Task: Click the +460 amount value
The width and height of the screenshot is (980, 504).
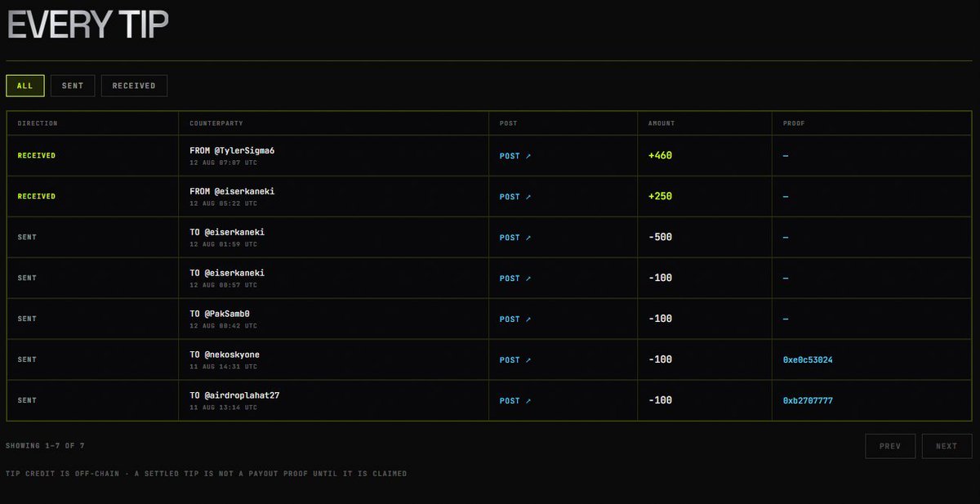Action: (x=660, y=155)
